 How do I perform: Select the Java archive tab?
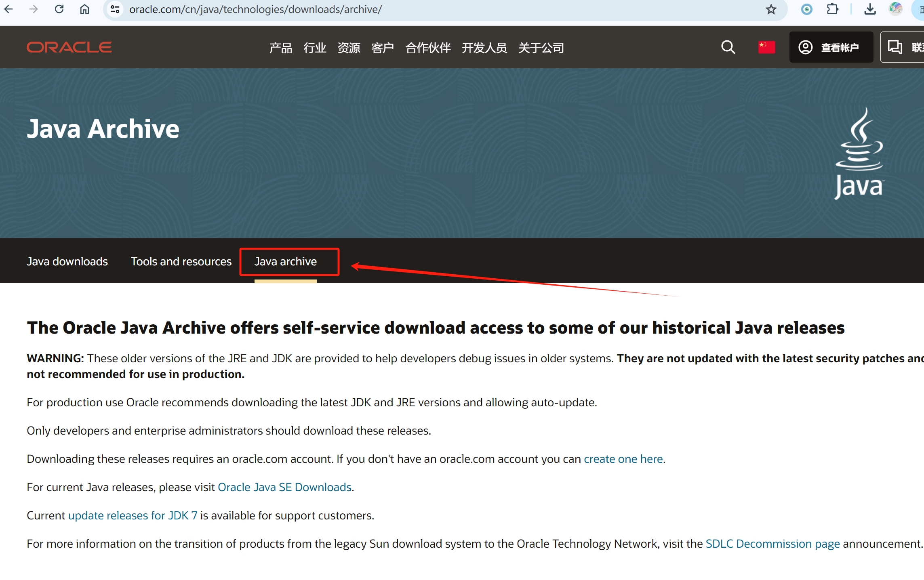[285, 261]
